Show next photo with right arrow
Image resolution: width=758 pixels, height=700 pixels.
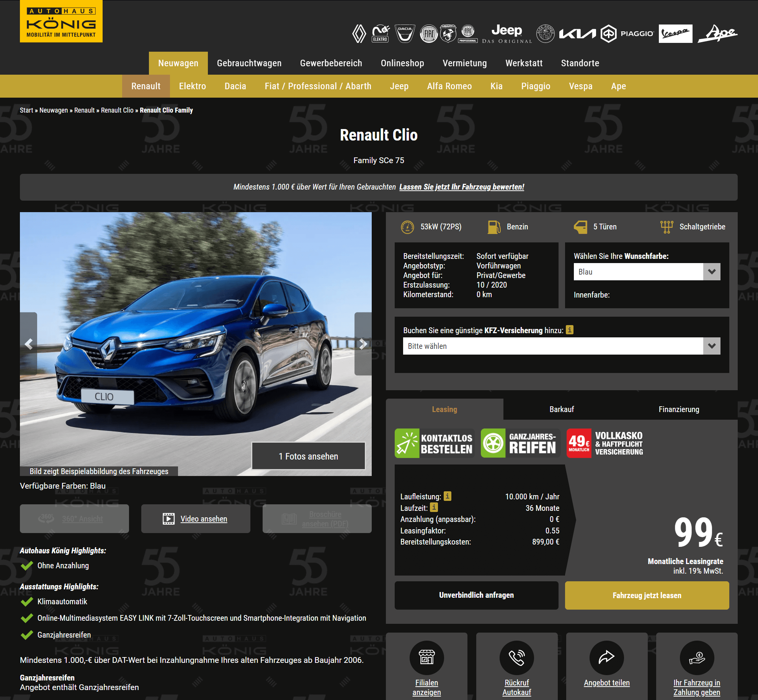tap(363, 344)
